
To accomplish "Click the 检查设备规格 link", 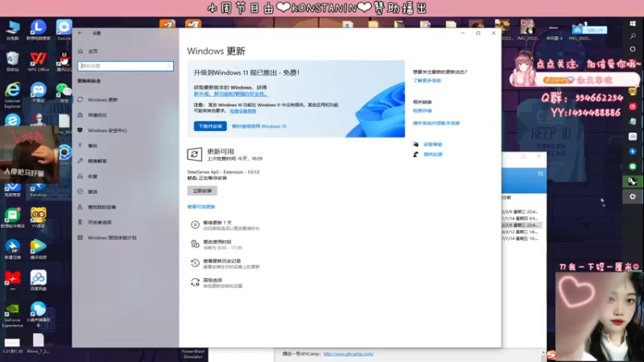I will click(243, 111).
